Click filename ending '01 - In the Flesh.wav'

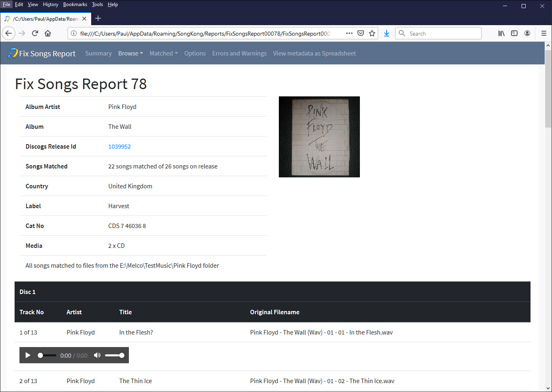point(321,332)
